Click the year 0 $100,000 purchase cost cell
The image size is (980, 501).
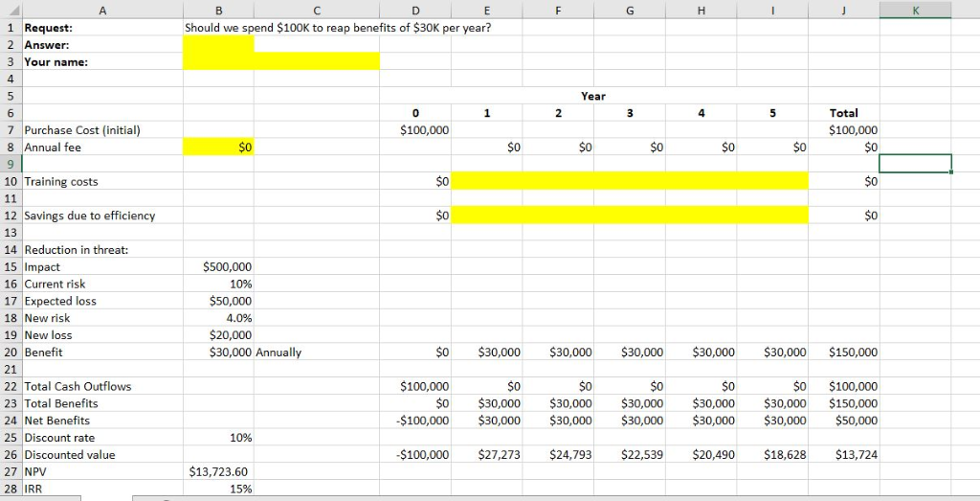coord(415,130)
